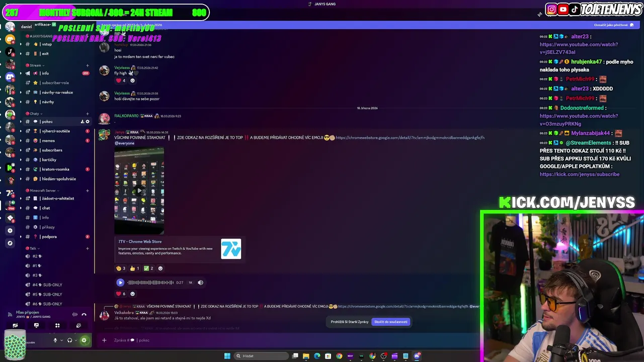Collapse the Chaty category
Image resolution: width=644 pixels, height=362 pixels.
(x=35, y=114)
